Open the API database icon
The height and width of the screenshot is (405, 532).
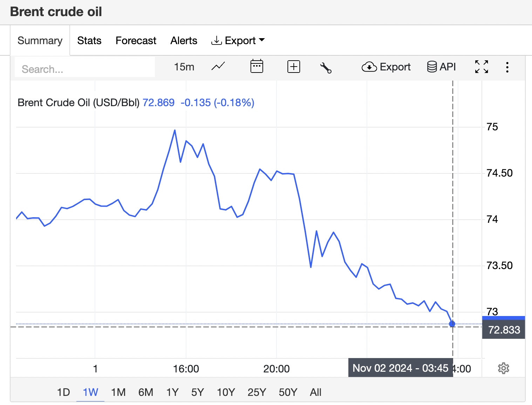(x=441, y=67)
